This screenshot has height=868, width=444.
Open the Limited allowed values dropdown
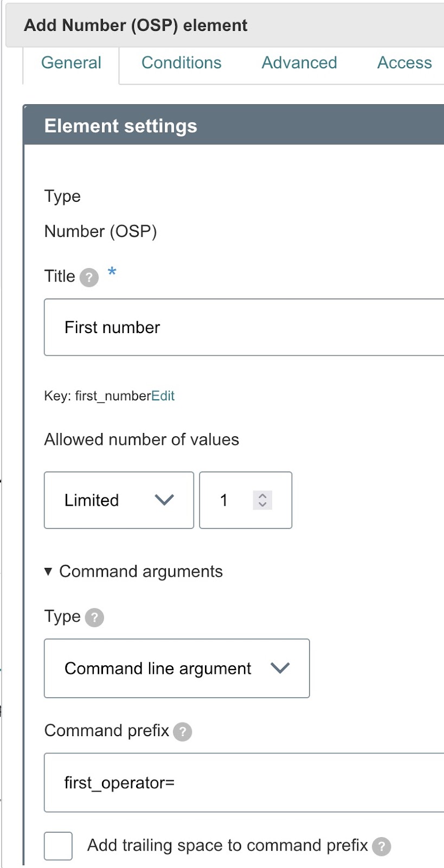click(x=119, y=500)
